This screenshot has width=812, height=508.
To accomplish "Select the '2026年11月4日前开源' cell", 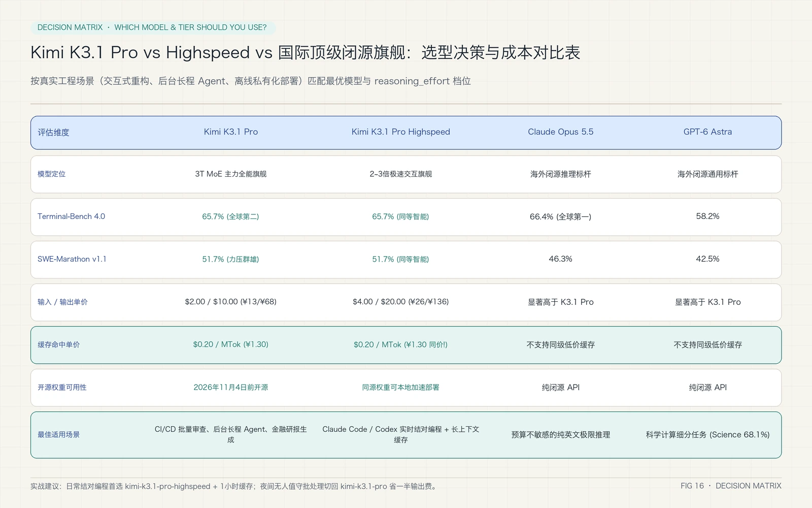I will pyautogui.click(x=231, y=388).
